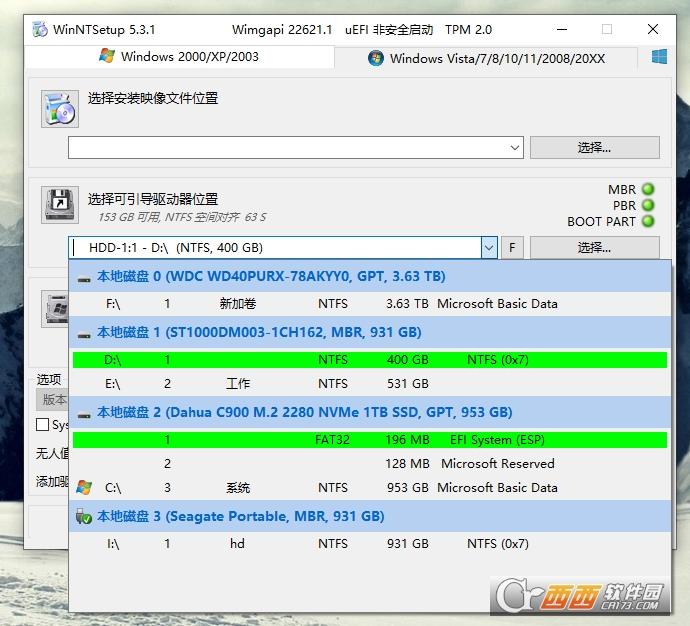Click 本地磁盘 3 Seagate Portable header

coord(370,516)
